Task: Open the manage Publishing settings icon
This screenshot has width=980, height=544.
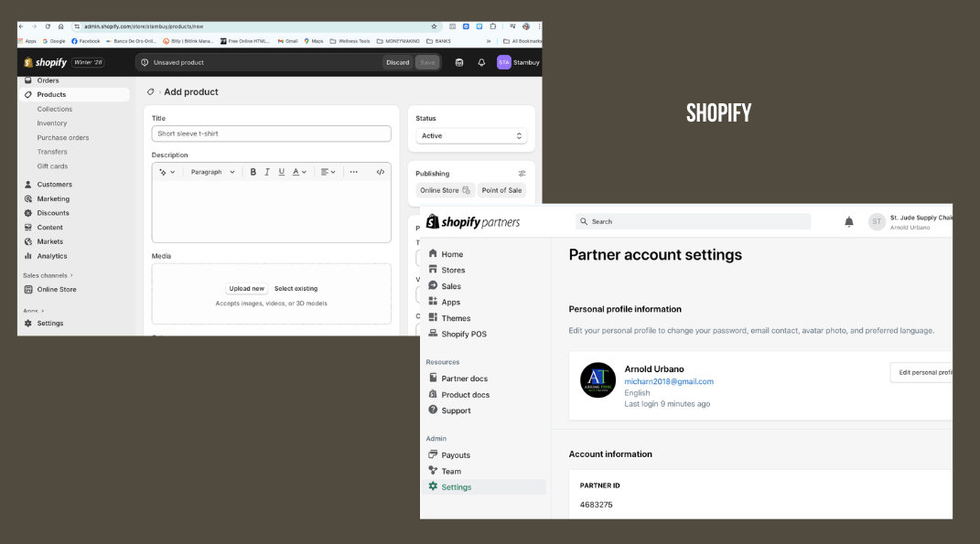Action: [x=522, y=174]
